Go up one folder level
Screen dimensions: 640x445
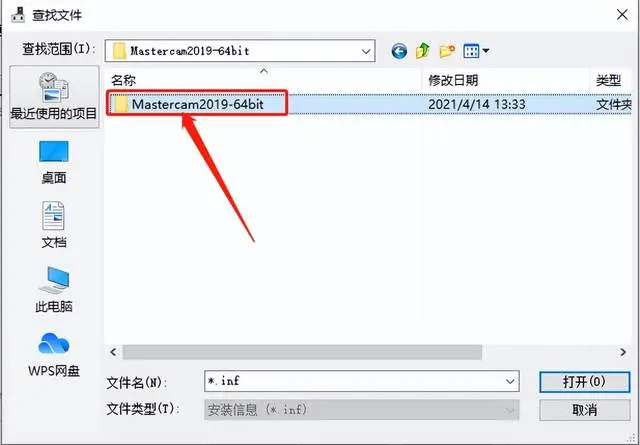(423, 51)
